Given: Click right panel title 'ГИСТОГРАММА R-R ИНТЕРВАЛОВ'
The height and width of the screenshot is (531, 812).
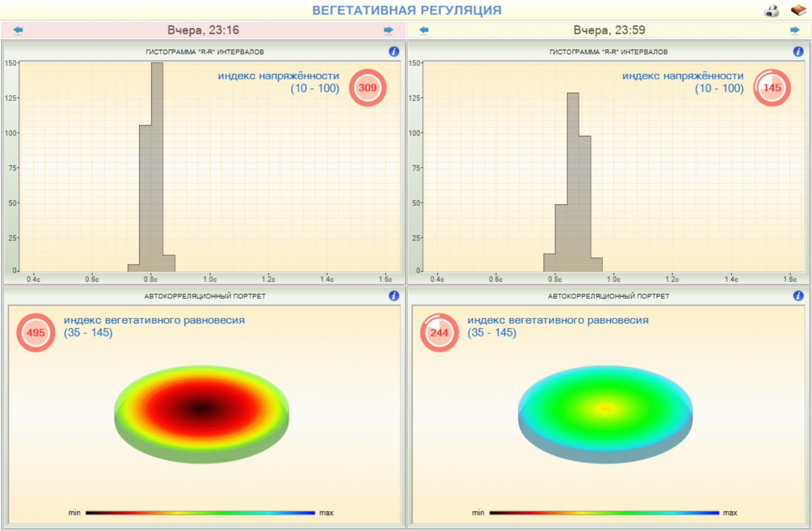Looking at the screenshot, I should pyautogui.click(x=608, y=52).
